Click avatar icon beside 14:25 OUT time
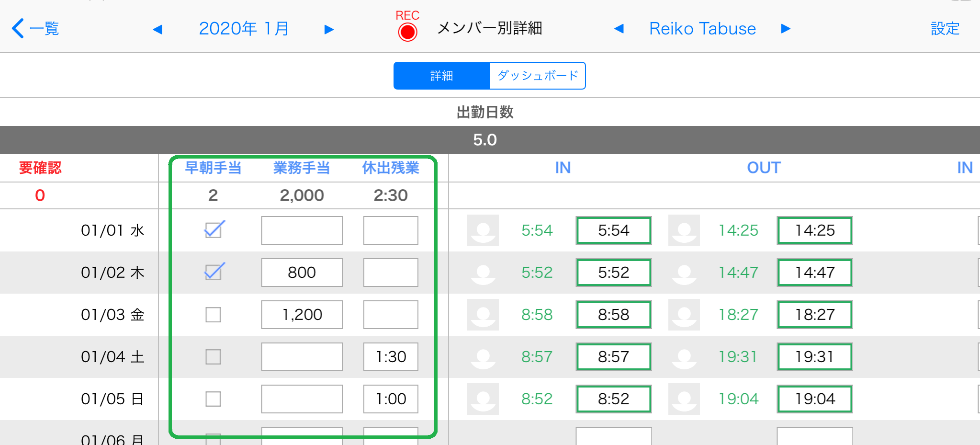 click(684, 230)
